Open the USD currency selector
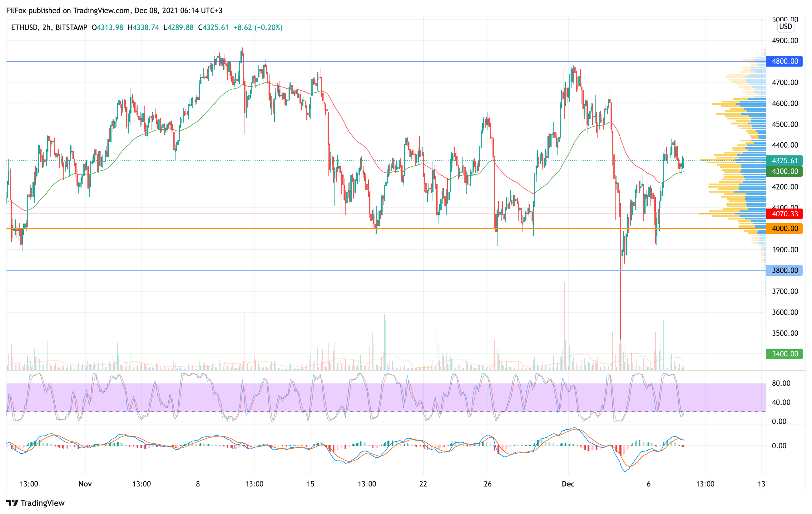Image resolution: width=812 pixels, height=514 pixels. pos(785,27)
